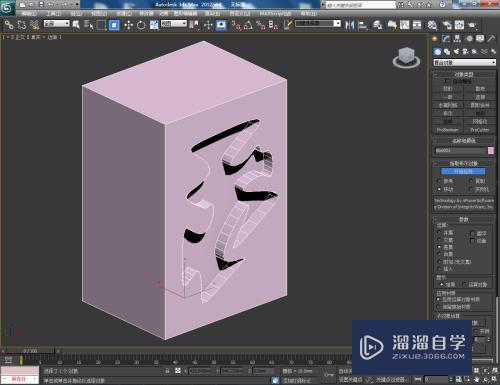Enable the 盖印 (Imprint) checkbox

472,233
